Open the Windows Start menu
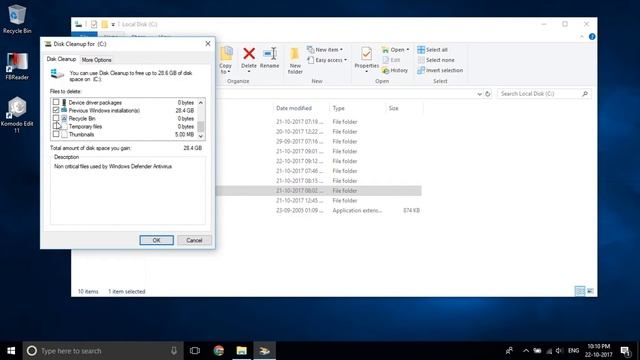Viewport: 640px width, 360px height. click(11, 351)
